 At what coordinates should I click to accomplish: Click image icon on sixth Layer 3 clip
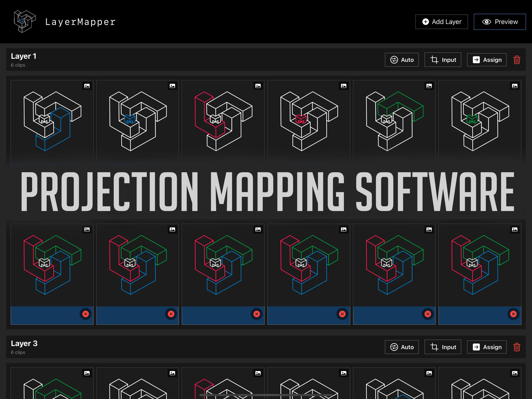515,373
